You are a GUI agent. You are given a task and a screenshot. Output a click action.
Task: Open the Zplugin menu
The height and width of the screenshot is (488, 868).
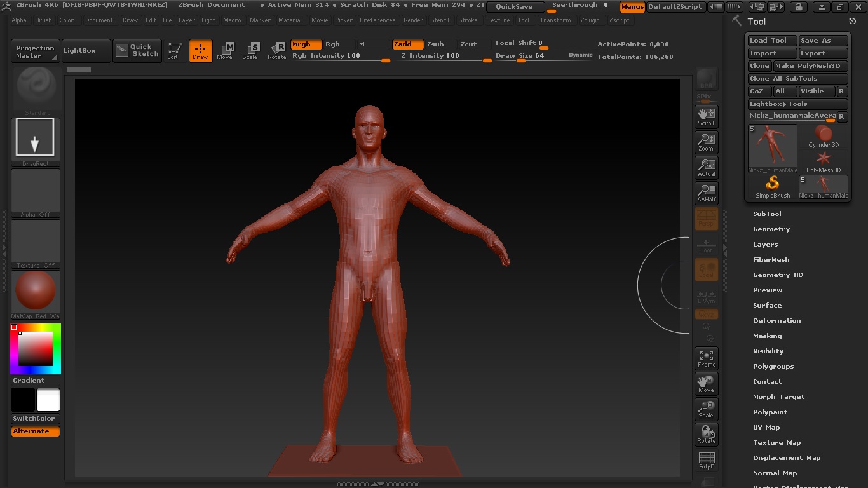pos(590,20)
